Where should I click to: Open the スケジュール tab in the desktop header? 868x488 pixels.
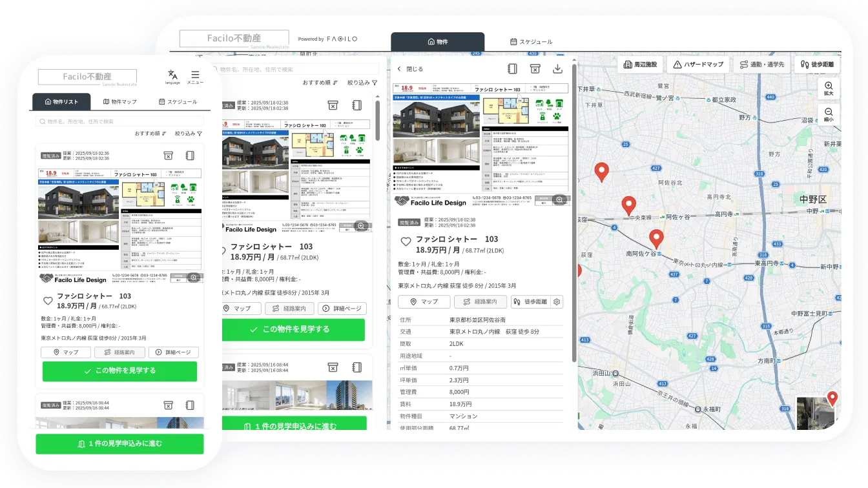point(531,41)
